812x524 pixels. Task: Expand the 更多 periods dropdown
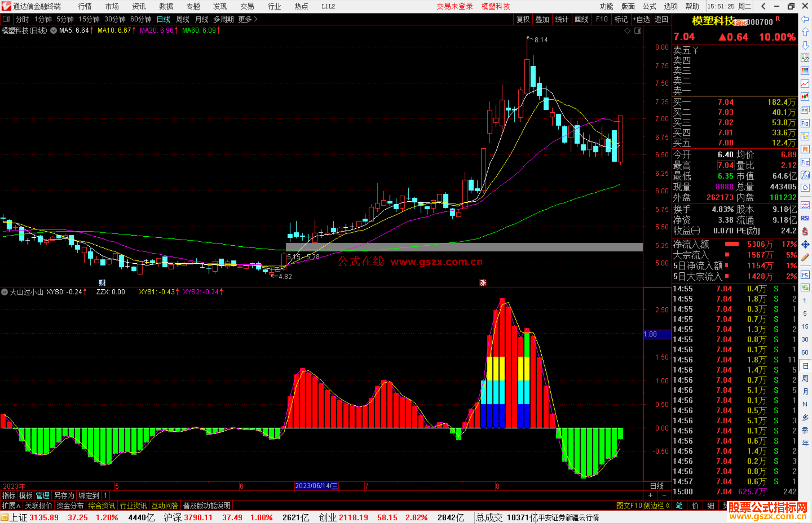(248, 19)
